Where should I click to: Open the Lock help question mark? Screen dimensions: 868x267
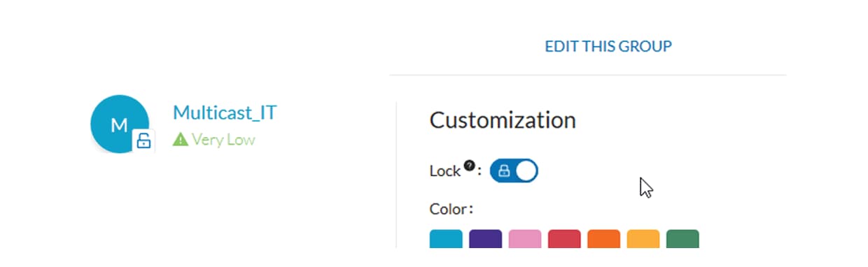point(470,165)
